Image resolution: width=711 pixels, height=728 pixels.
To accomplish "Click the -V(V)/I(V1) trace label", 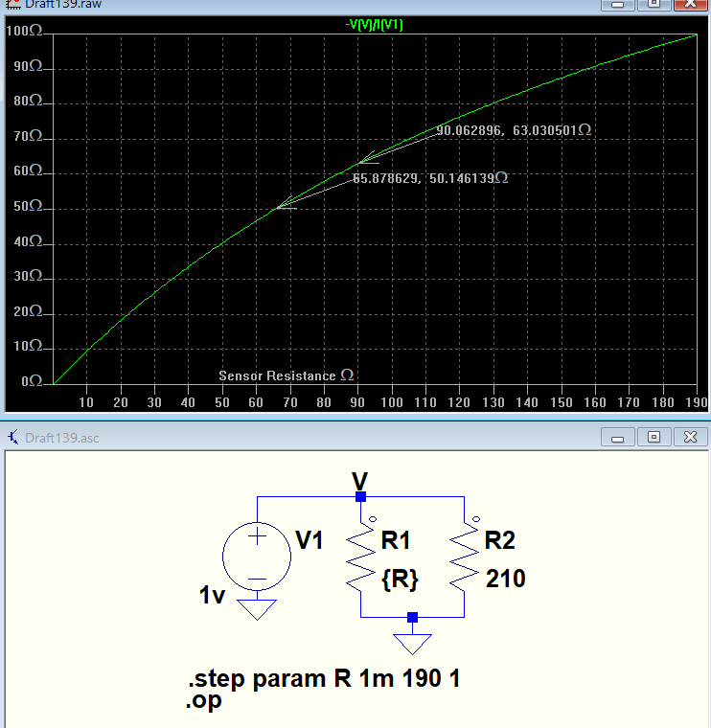I will (375, 24).
